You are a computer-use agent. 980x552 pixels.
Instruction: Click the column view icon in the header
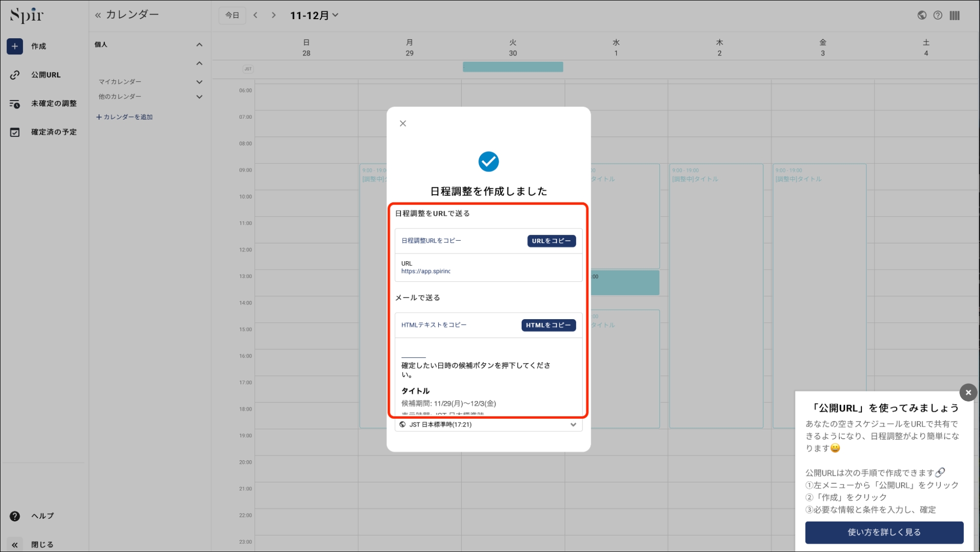click(x=955, y=15)
